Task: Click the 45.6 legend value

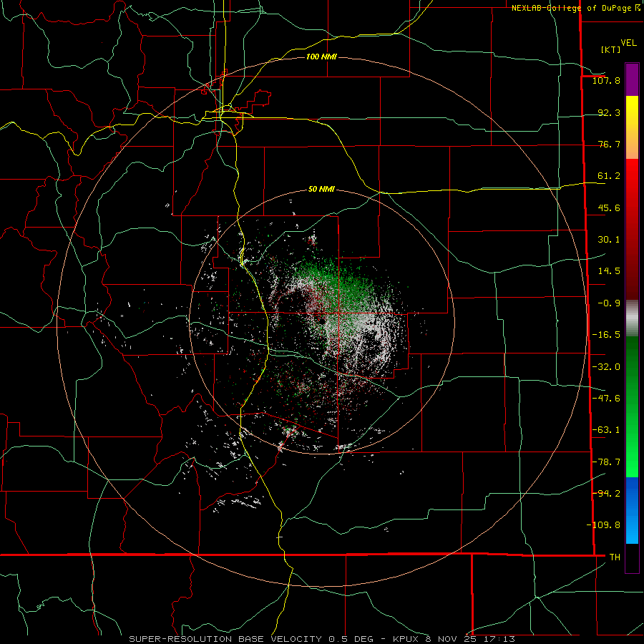Action: tap(609, 208)
